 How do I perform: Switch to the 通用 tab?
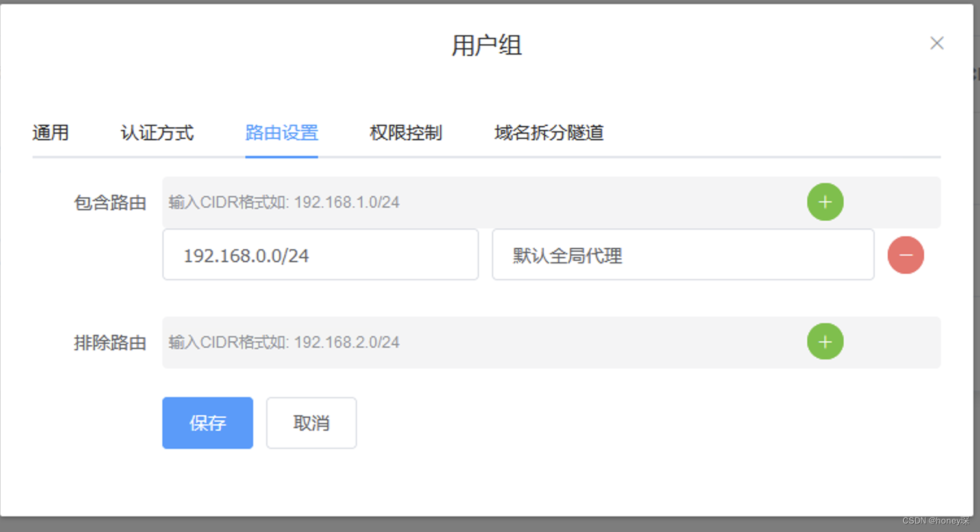(51, 133)
